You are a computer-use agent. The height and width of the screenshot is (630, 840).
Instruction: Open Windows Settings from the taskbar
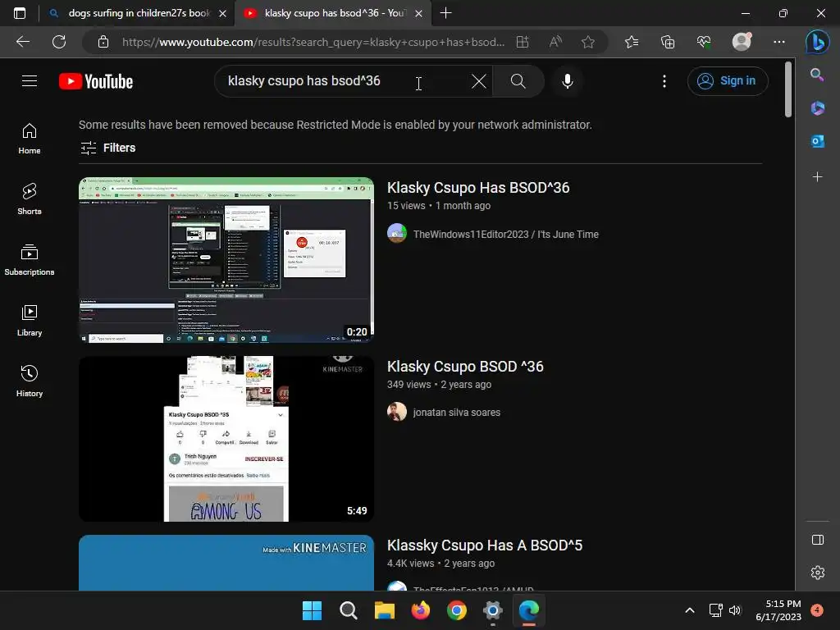[492, 610]
